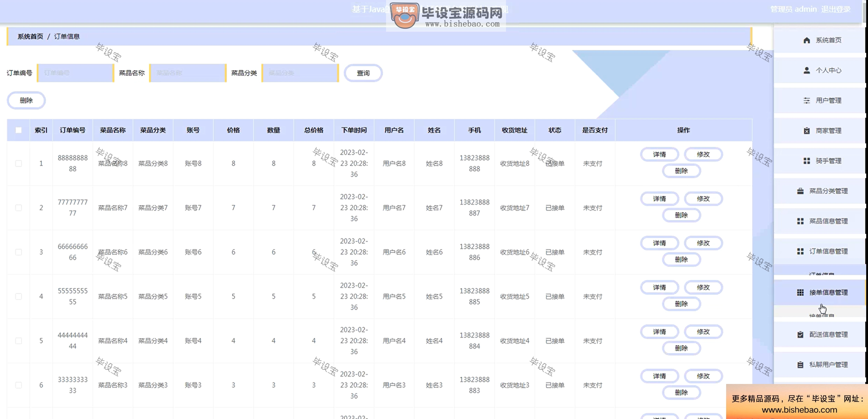Viewport: 868px width, 419px height.
Task: Click 修改 for 菜品名称4 row
Action: 703,332
